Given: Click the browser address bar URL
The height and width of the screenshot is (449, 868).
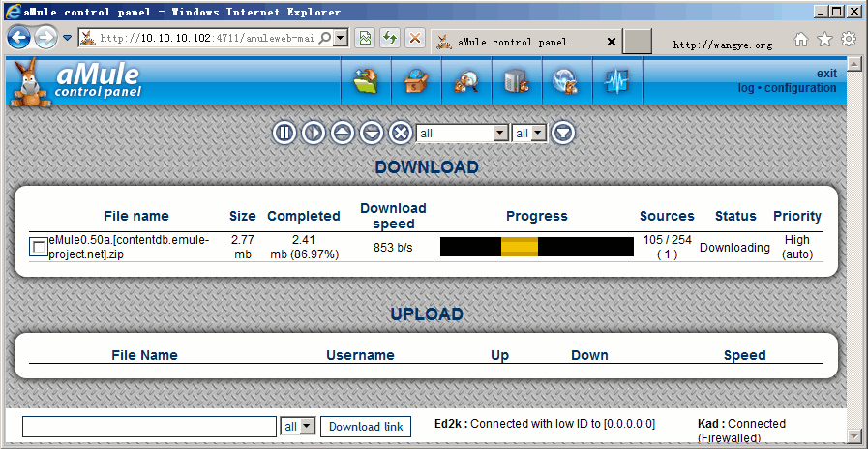Looking at the screenshot, I should 207,38.
